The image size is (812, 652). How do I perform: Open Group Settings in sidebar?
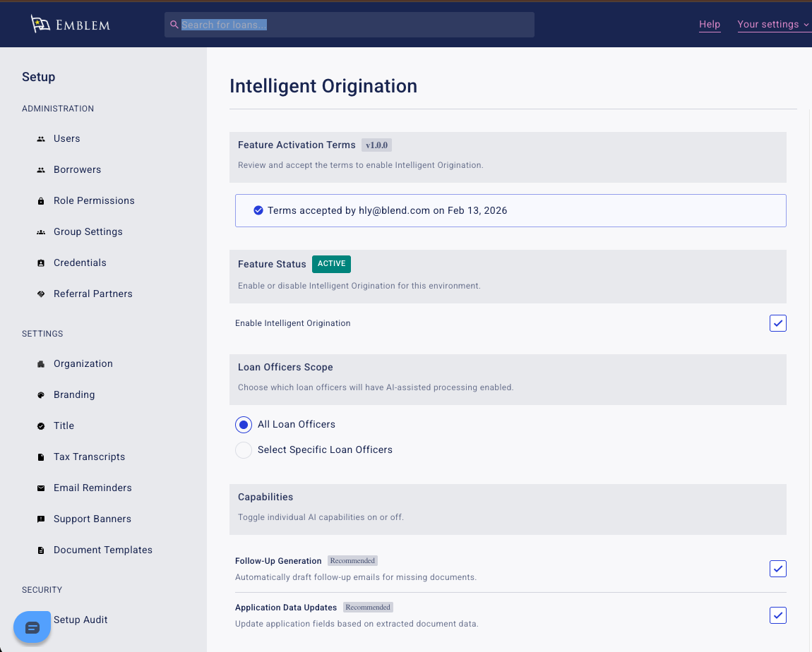pos(88,232)
